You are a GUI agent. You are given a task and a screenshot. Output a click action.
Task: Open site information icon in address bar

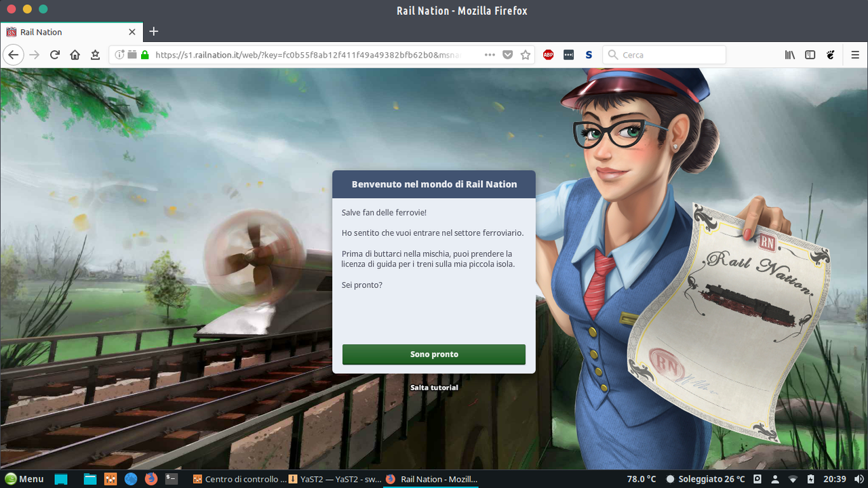point(119,55)
